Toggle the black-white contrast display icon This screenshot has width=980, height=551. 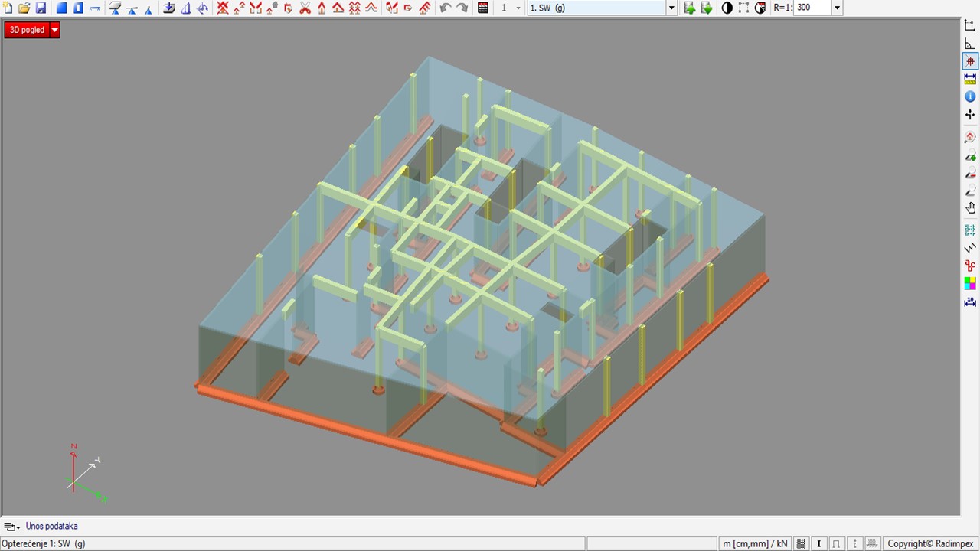pos(727,8)
